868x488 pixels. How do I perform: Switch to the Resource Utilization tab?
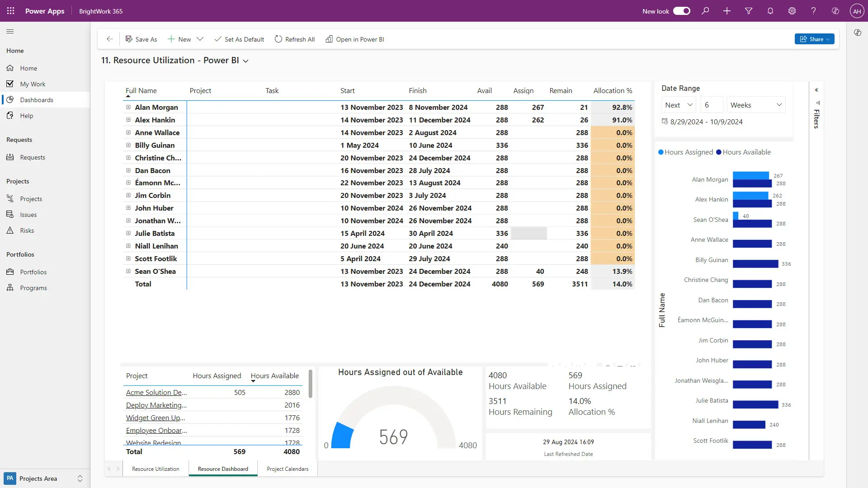point(155,469)
